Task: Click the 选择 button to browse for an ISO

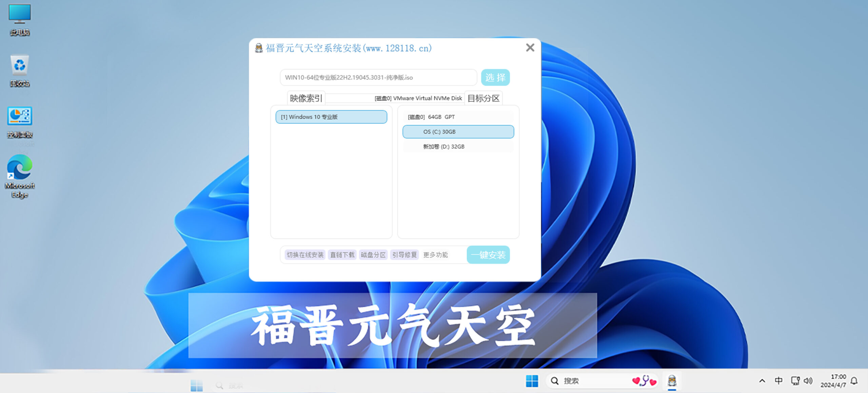Action: (x=495, y=77)
